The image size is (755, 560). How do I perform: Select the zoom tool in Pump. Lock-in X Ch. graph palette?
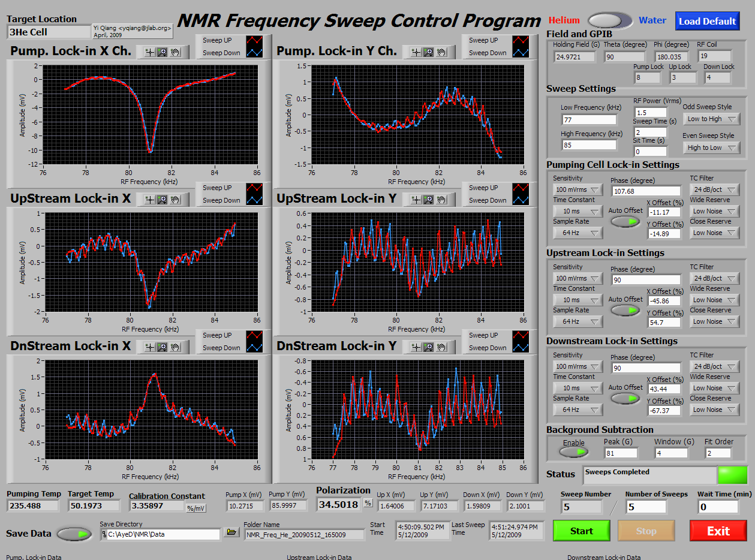pos(163,52)
